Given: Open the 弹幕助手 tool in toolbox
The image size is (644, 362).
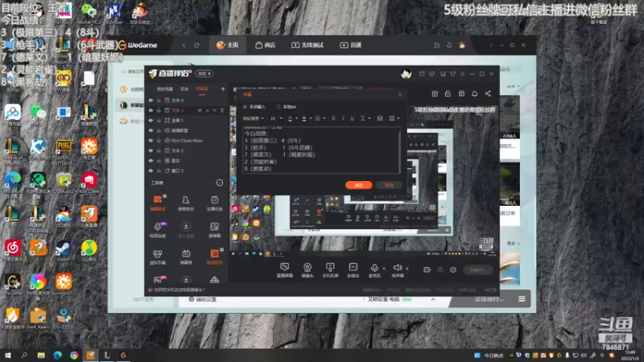Looking at the screenshot, I should [158, 204].
